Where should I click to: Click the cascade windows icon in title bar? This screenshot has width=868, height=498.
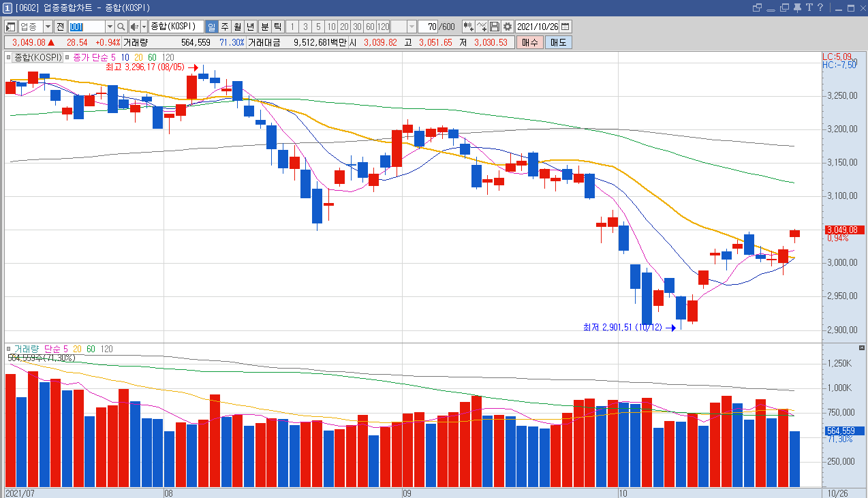(784, 7)
